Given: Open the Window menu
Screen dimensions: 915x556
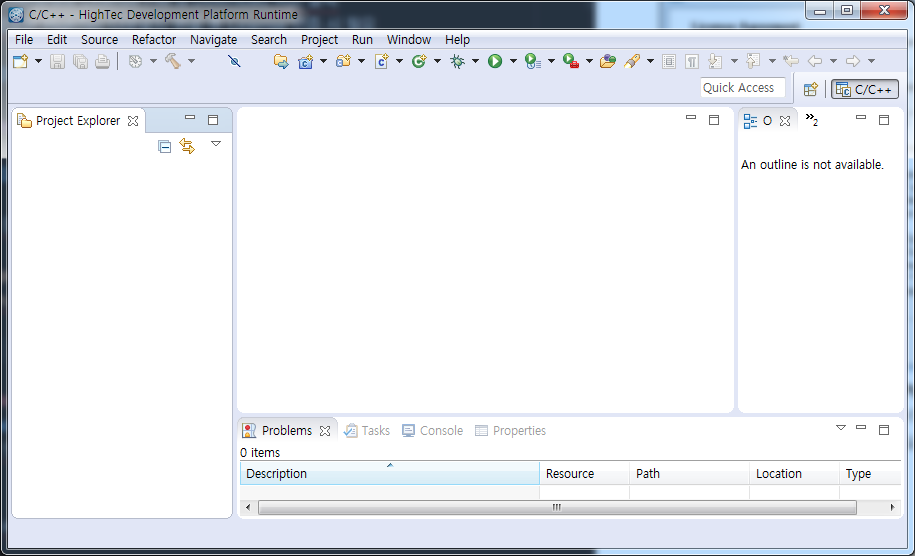Looking at the screenshot, I should (x=409, y=40).
